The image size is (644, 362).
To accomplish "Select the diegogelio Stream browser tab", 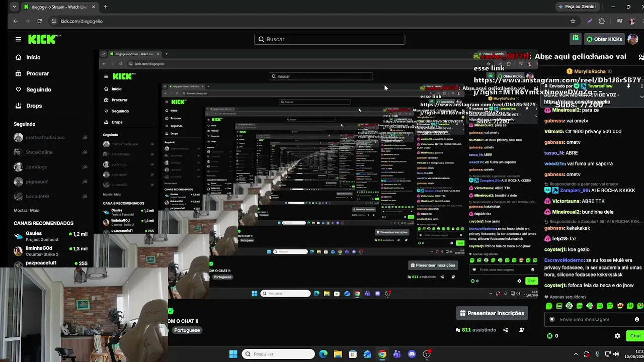I will (59, 7).
